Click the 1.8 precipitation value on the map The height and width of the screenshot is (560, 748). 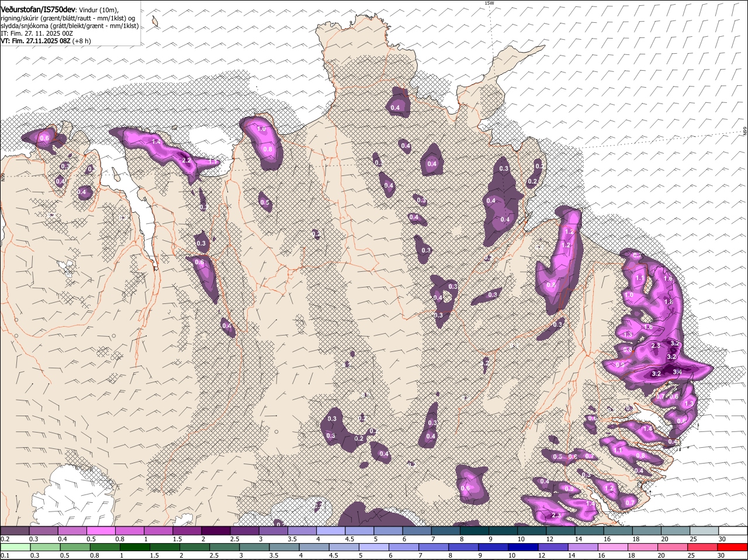click(669, 302)
